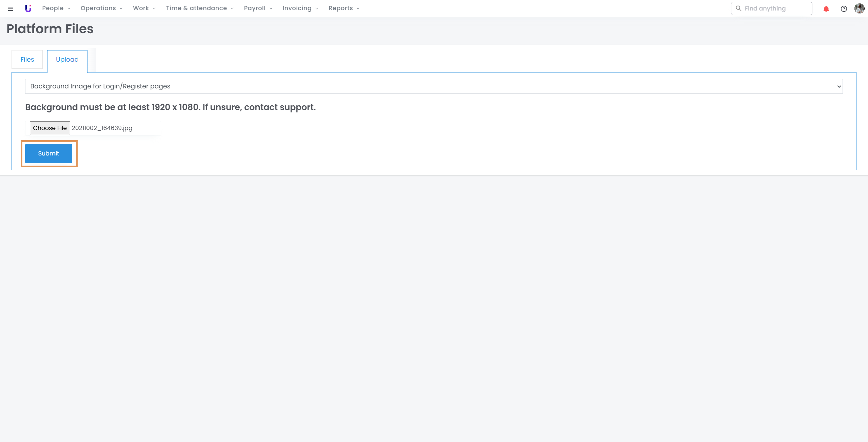Viewport: 868px width, 442px height.
Task: Expand the Invoicing menu
Action: tap(300, 8)
